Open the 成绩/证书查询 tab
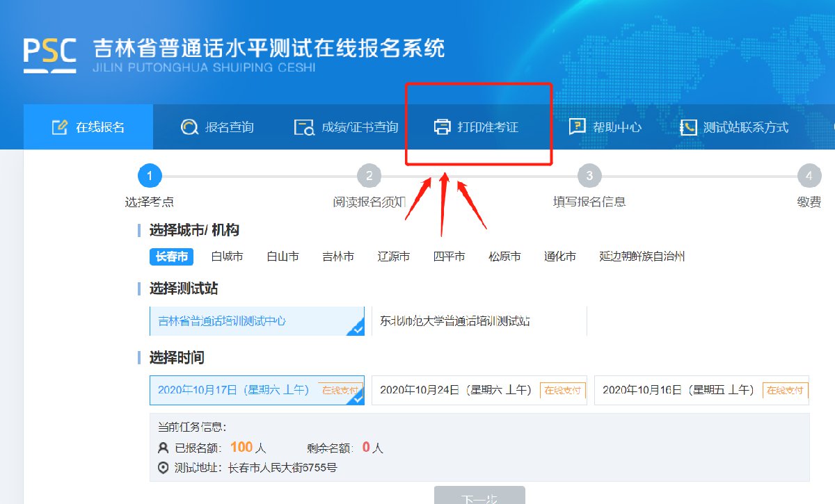 346,127
